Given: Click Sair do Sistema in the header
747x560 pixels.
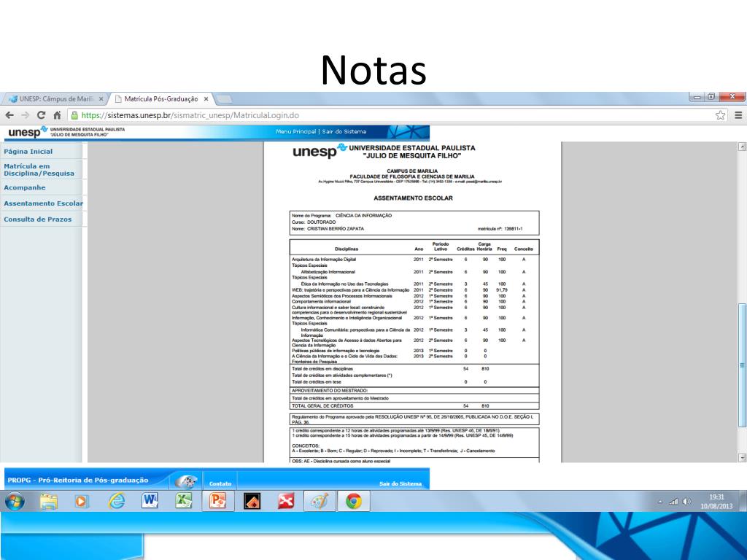Looking at the screenshot, I should pyautogui.click(x=344, y=131).
